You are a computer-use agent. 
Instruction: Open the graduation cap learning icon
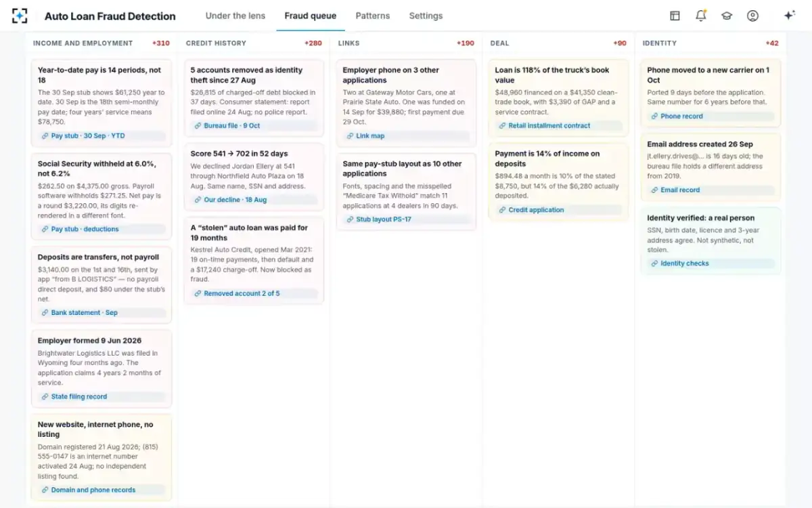click(x=727, y=16)
